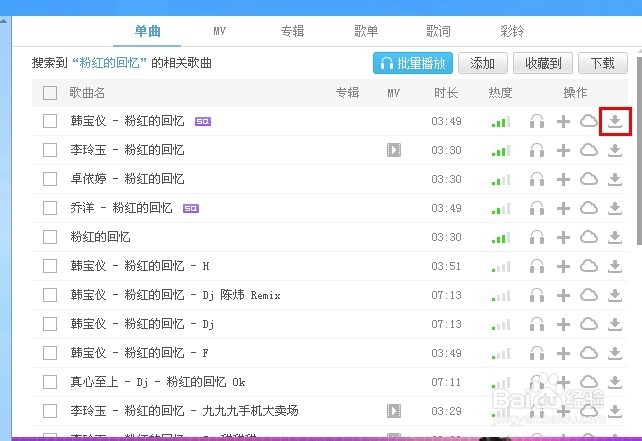Click song name 李玲玉 - 粉红的回忆 - 九九九手机大卖场

[185, 411]
